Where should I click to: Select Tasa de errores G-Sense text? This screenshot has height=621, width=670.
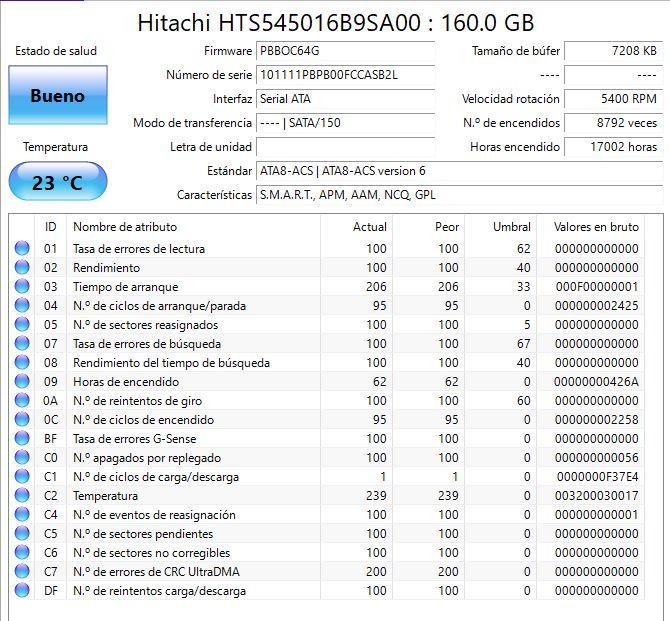click(135, 439)
